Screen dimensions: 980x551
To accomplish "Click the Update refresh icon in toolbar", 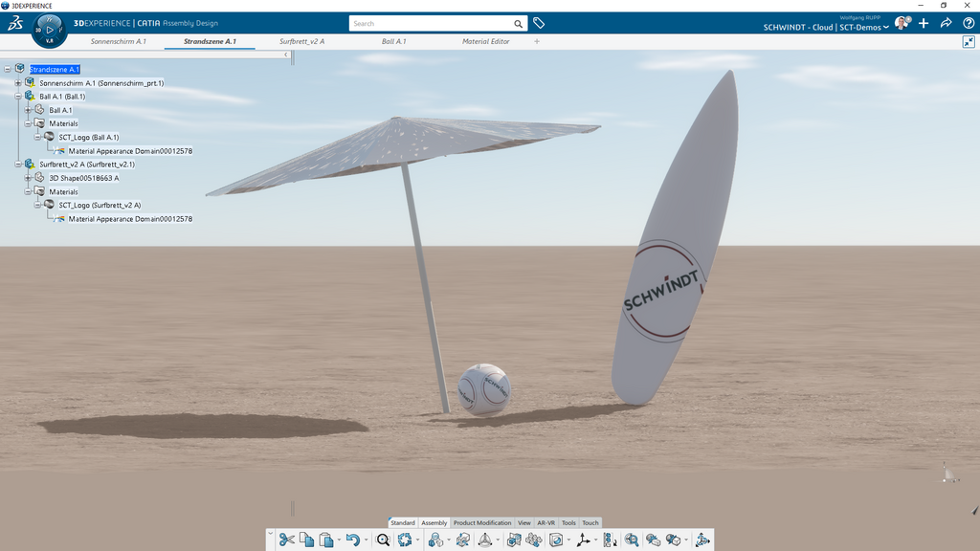I will pyautogui.click(x=405, y=540).
